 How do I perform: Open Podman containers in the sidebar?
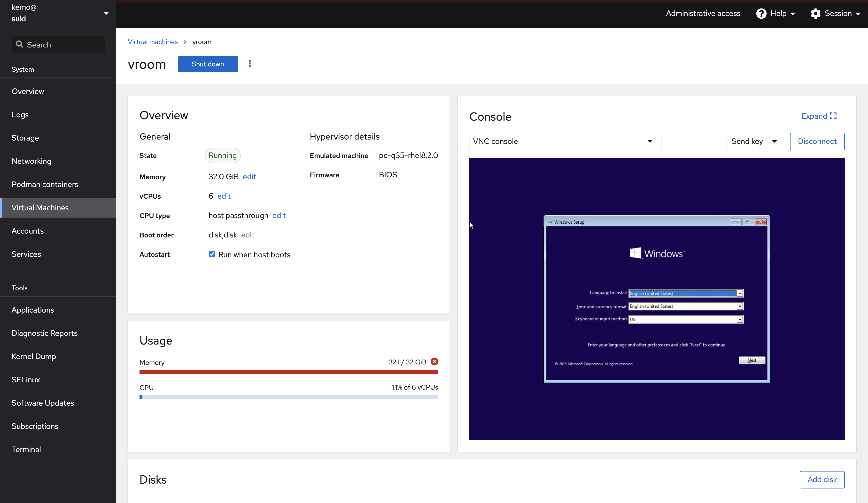click(x=45, y=184)
